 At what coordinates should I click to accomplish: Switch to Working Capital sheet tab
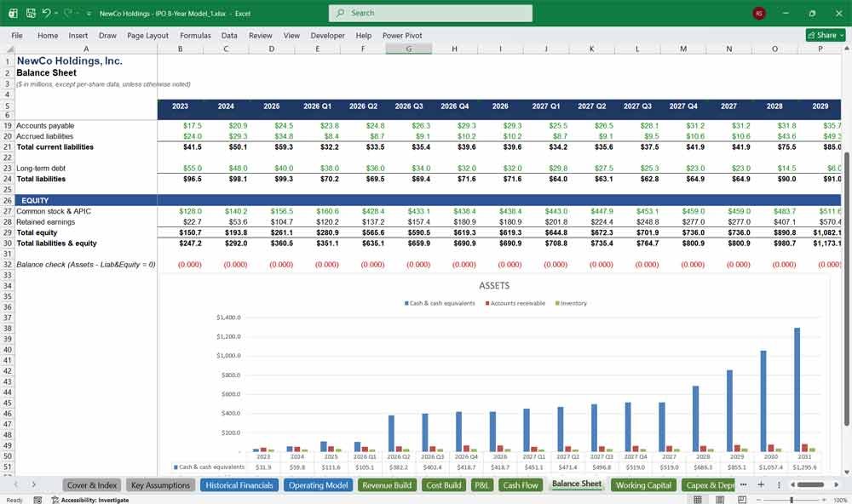click(643, 485)
